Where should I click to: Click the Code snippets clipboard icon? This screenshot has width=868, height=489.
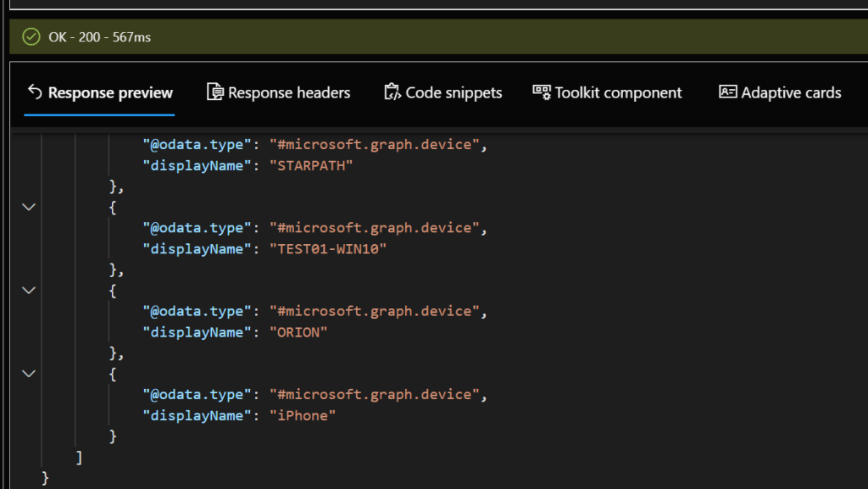click(392, 92)
